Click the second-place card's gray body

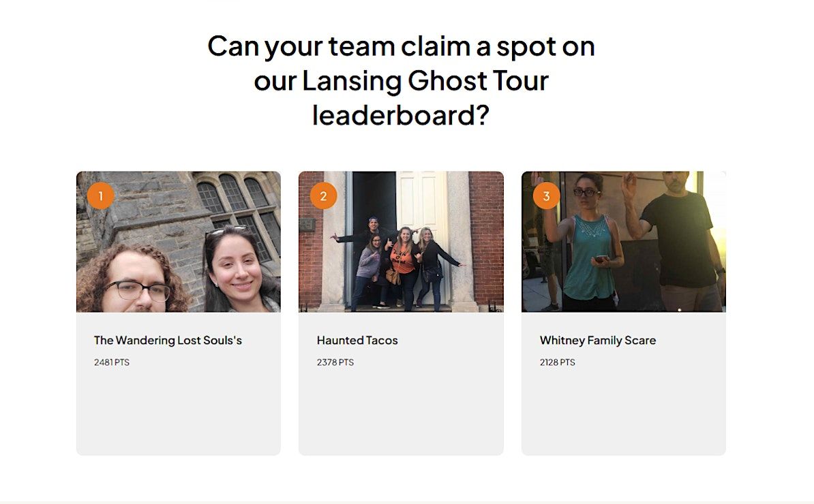point(401,383)
